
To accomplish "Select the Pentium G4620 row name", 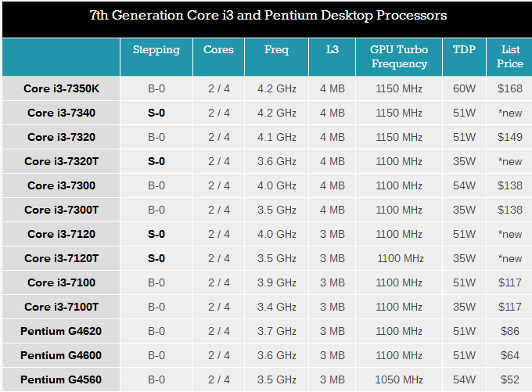I will (61, 331).
